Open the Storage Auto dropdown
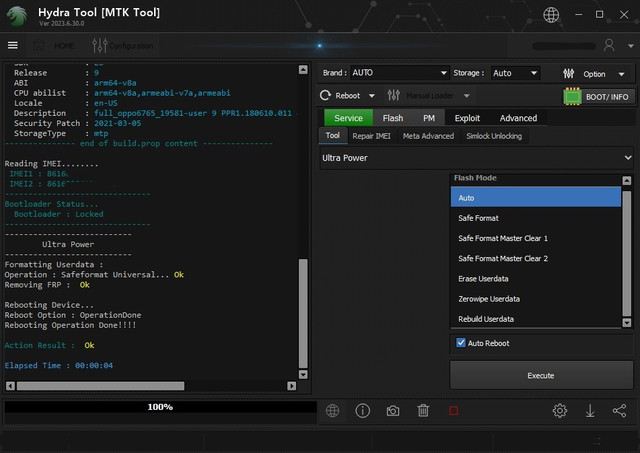The width and height of the screenshot is (640, 453). coord(515,73)
